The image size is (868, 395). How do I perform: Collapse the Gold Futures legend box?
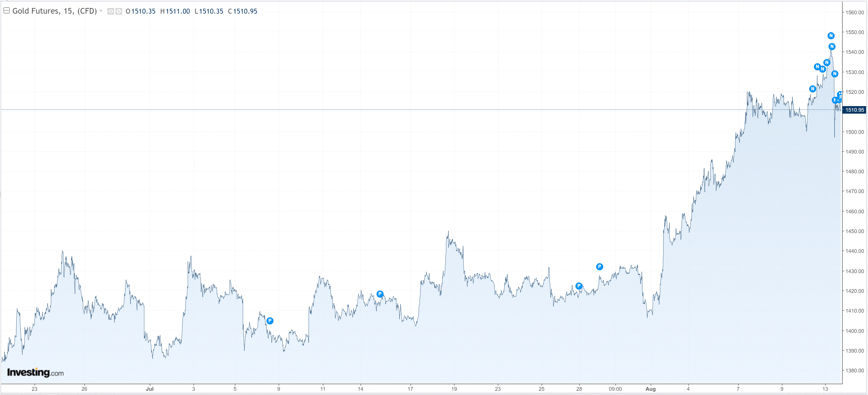[x=6, y=10]
